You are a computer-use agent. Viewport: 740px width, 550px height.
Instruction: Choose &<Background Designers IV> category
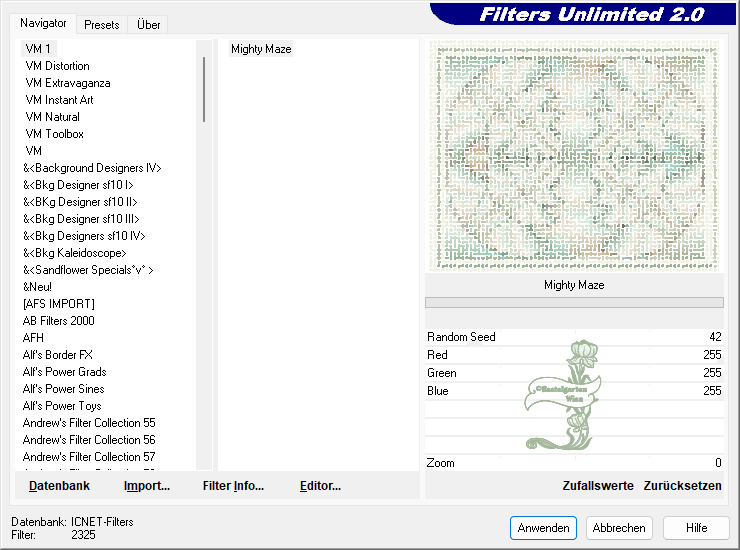click(x=92, y=168)
